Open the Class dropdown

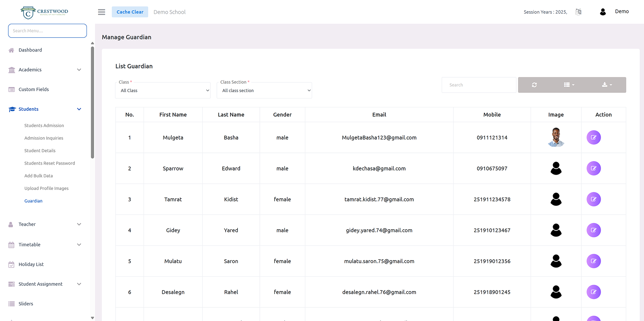point(163,91)
